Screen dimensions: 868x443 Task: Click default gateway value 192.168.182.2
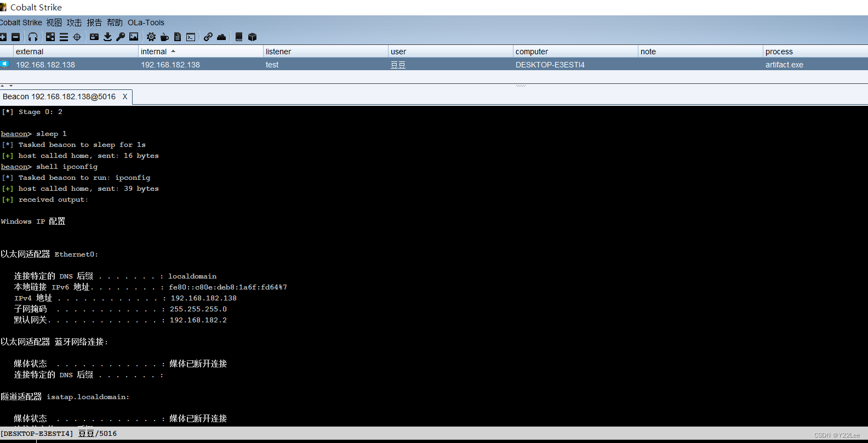click(198, 320)
